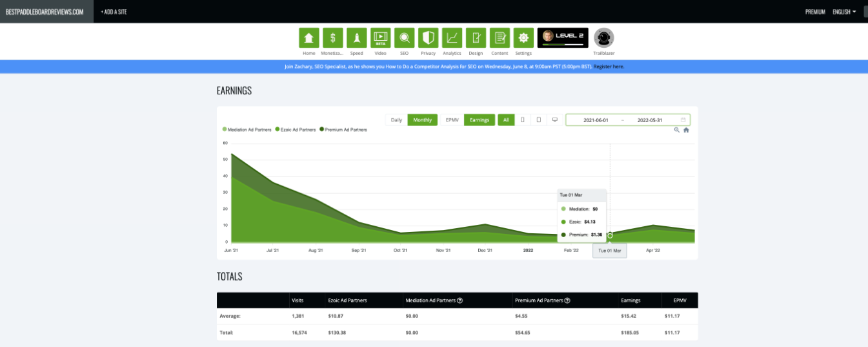
Task: Click the Total row label
Action: point(227,333)
